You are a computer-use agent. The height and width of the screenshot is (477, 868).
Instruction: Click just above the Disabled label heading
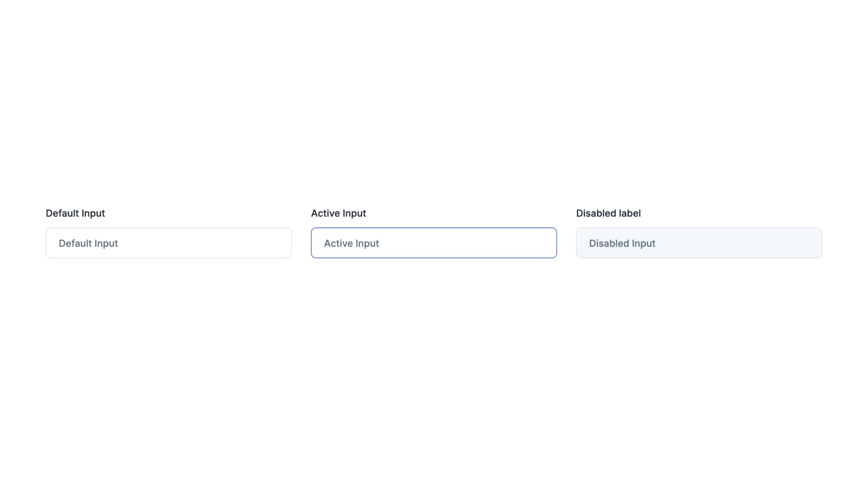click(x=608, y=199)
